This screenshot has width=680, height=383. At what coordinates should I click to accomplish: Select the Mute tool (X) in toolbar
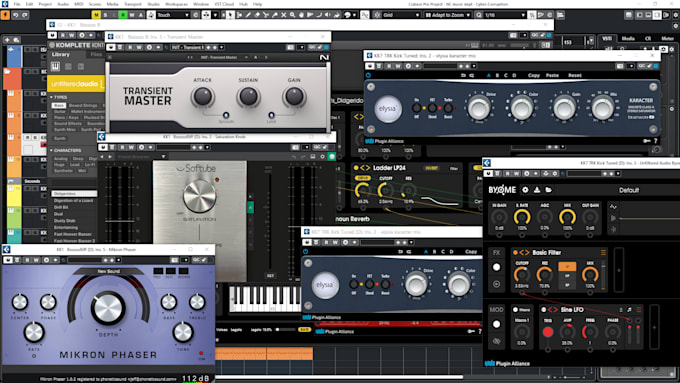(284, 15)
